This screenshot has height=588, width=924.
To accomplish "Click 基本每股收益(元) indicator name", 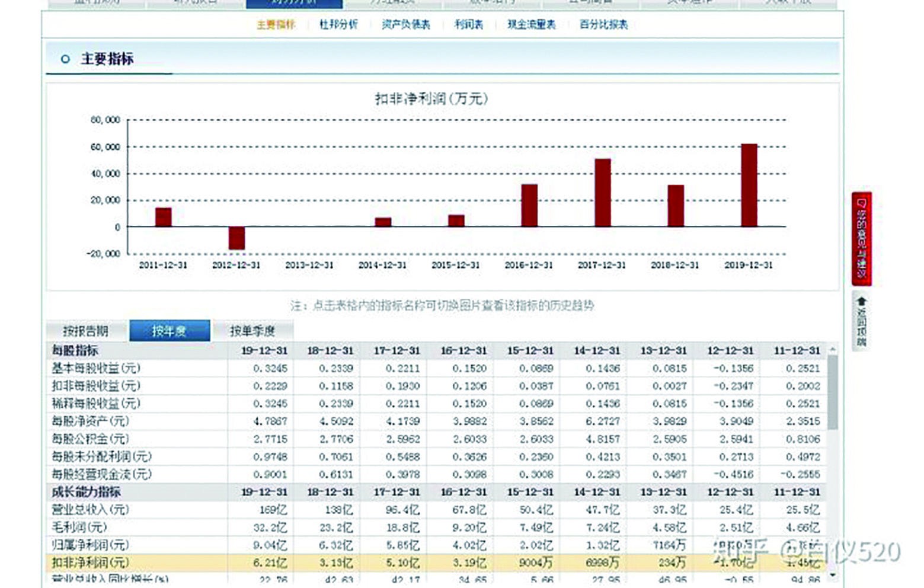I will coord(98,368).
